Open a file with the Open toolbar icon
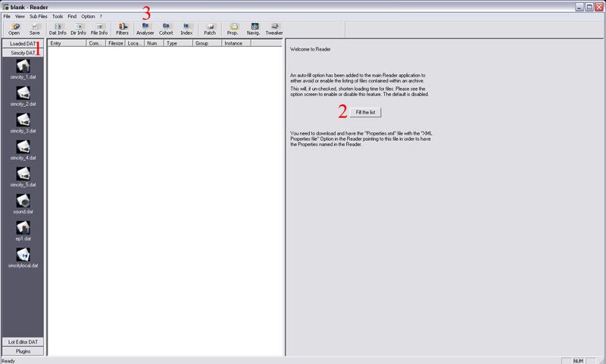The height and width of the screenshot is (364, 606). pyautogui.click(x=14, y=29)
